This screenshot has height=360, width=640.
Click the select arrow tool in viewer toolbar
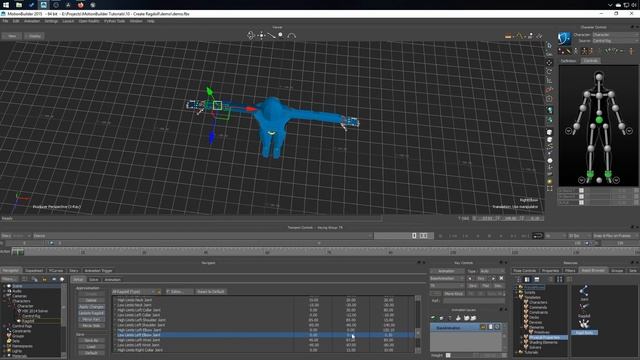549,45
